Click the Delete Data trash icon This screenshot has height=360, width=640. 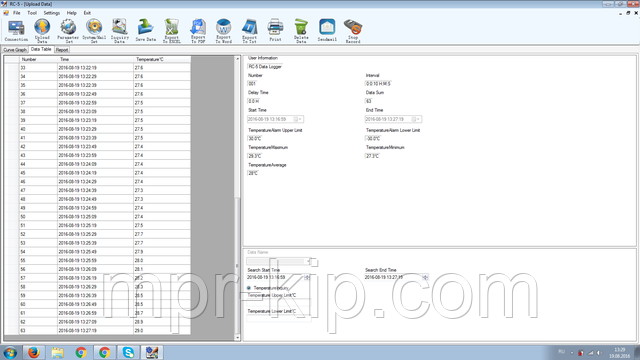(x=301, y=31)
